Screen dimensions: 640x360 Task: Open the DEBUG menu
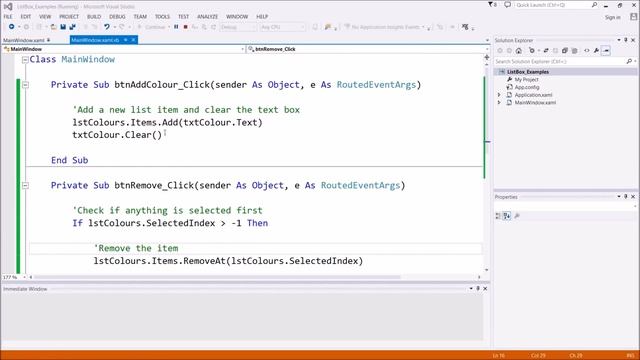117,17
